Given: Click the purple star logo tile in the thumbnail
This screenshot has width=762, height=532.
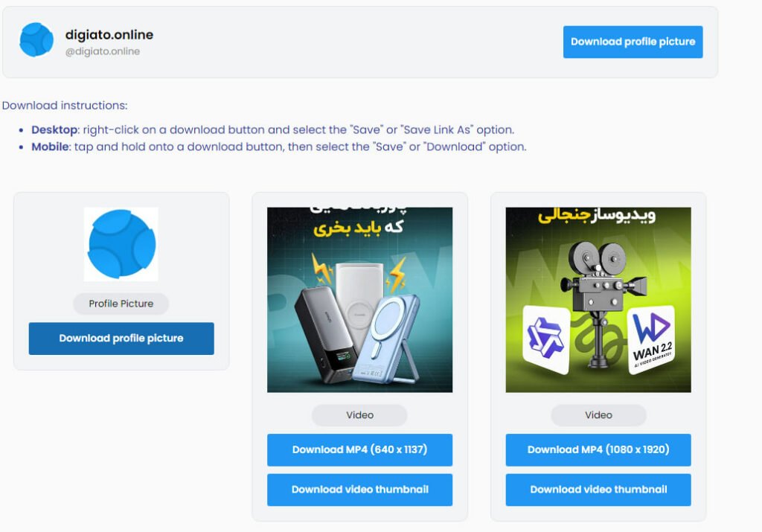Looking at the screenshot, I should point(546,339).
